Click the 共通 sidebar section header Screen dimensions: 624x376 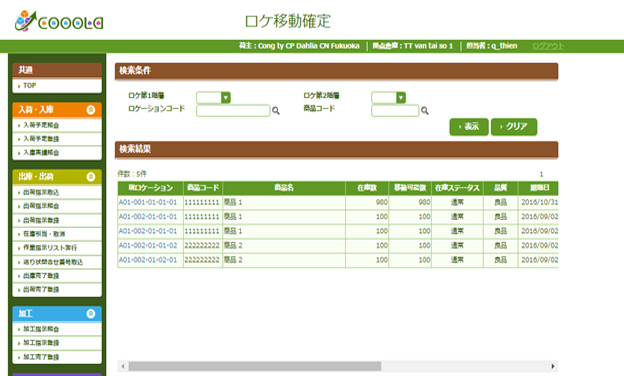57,70
